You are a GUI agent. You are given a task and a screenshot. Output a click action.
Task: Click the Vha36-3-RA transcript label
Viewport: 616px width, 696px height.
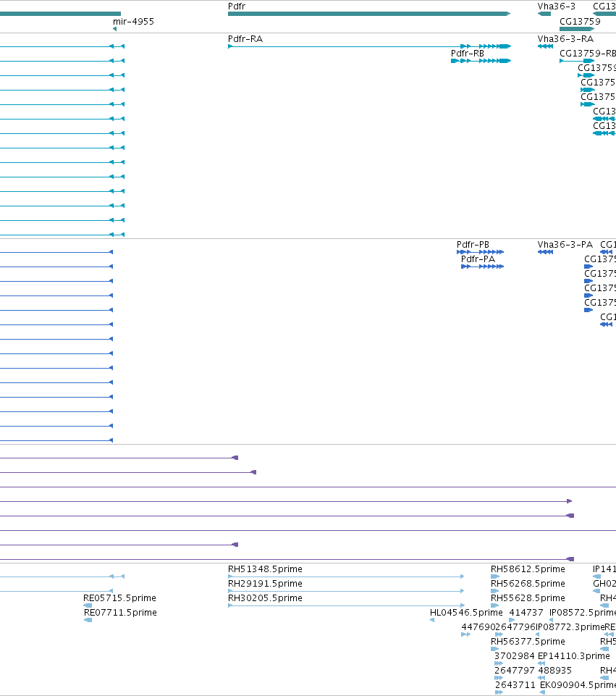pyautogui.click(x=565, y=38)
